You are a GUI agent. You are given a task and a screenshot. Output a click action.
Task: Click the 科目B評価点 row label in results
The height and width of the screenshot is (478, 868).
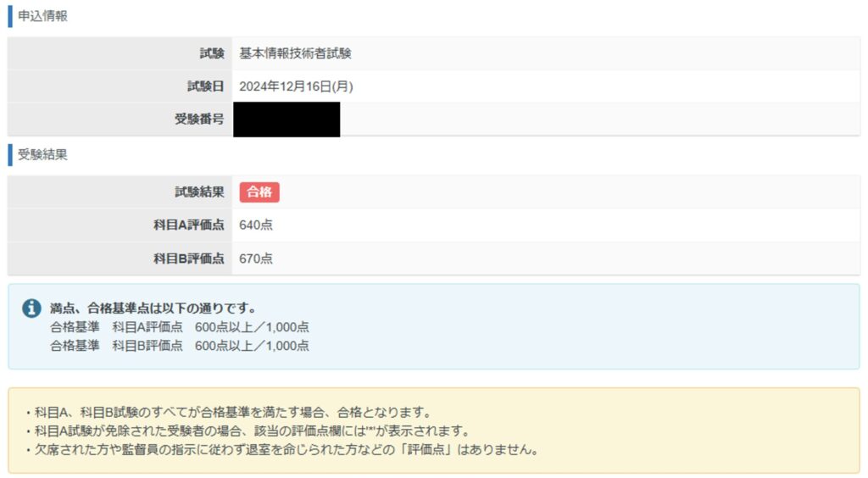coord(188,259)
